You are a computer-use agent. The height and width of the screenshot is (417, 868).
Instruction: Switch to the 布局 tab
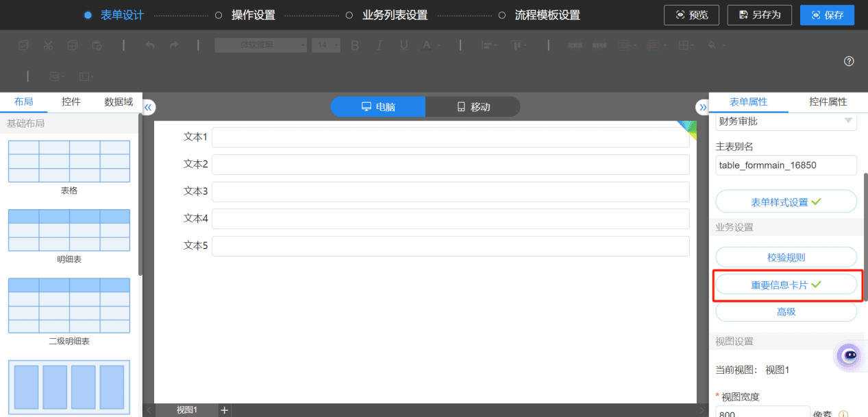point(23,102)
